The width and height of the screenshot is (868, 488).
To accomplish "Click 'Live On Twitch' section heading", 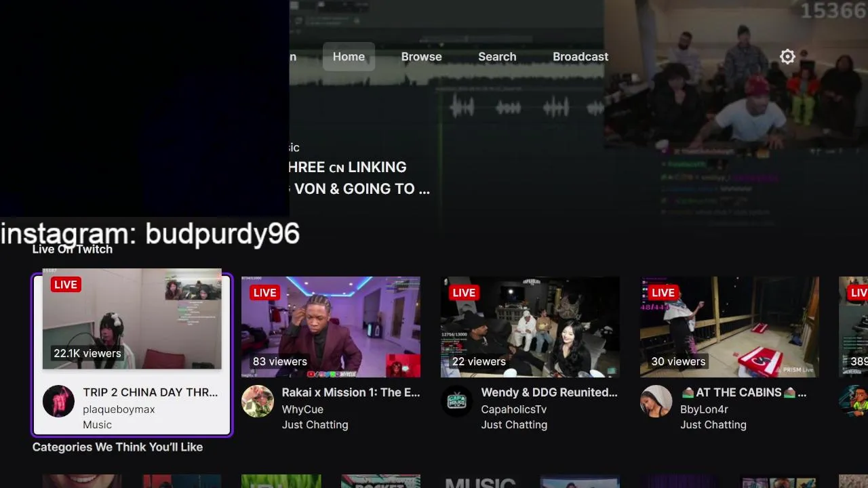I will coord(73,249).
